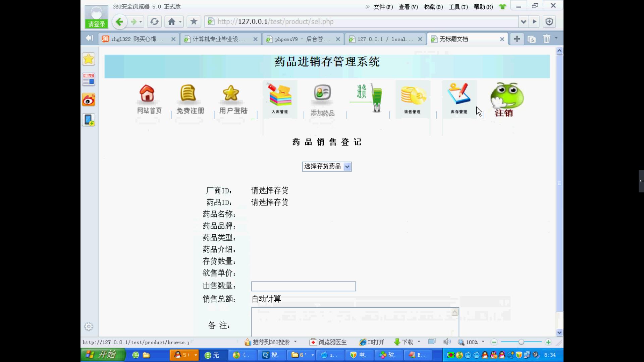Image resolution: width=644 pixels, height=362 pixels.
Task: Open the 工具(T) menu
Action: (x=458, y=7)
